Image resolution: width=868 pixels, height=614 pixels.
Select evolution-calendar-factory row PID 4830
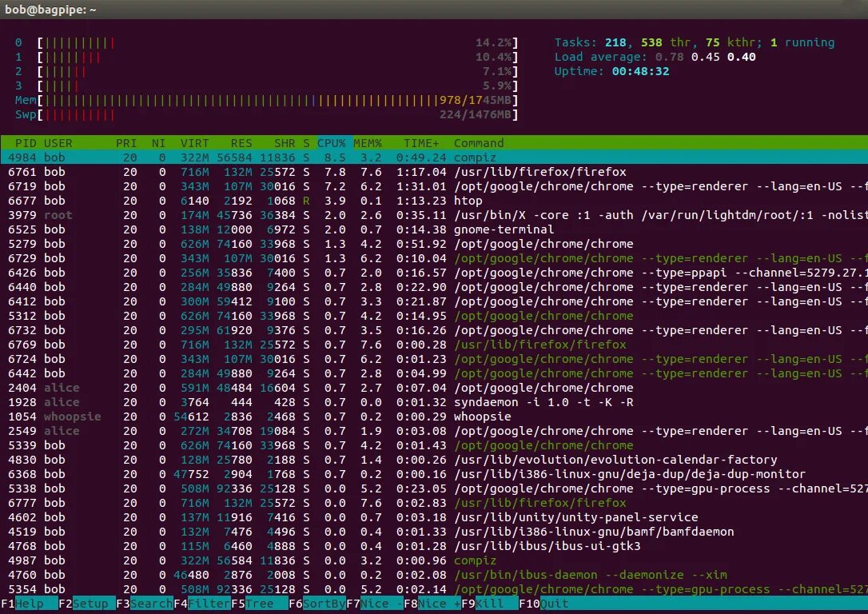click(x=434, y=460)
